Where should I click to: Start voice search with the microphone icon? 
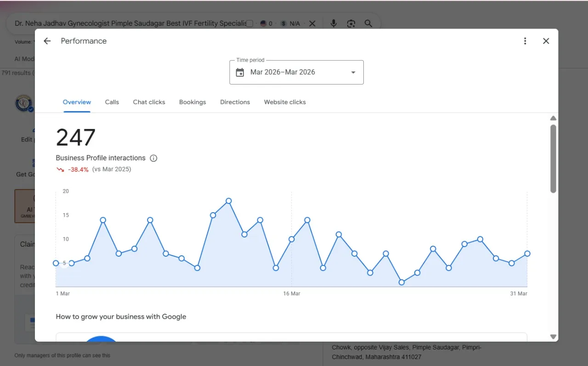click(x=334, y=23)
